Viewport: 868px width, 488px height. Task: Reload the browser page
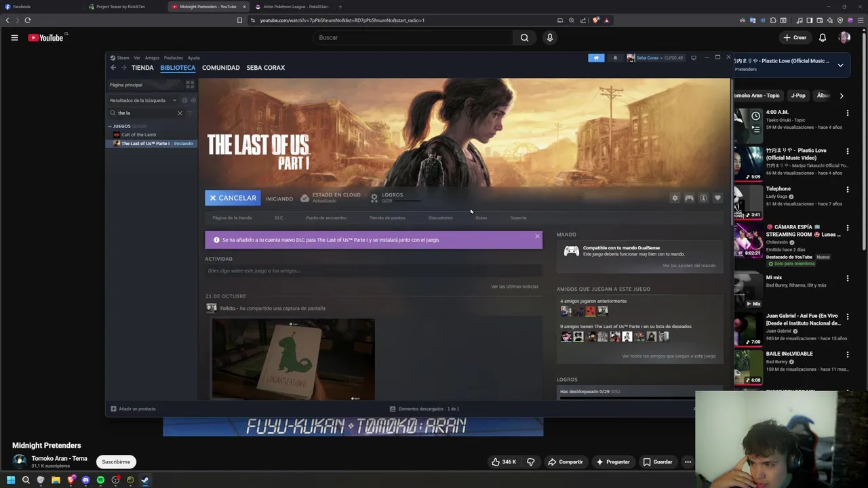(28, 20)
